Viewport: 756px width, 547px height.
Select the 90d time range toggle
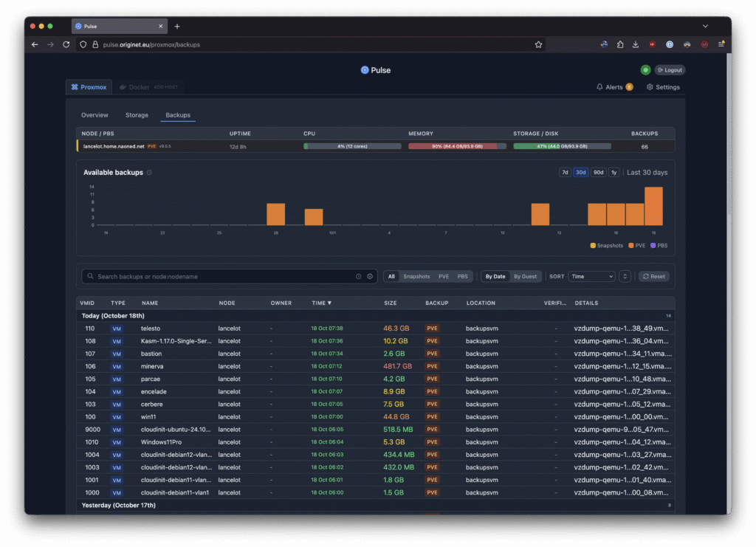[x=598, y=173]
